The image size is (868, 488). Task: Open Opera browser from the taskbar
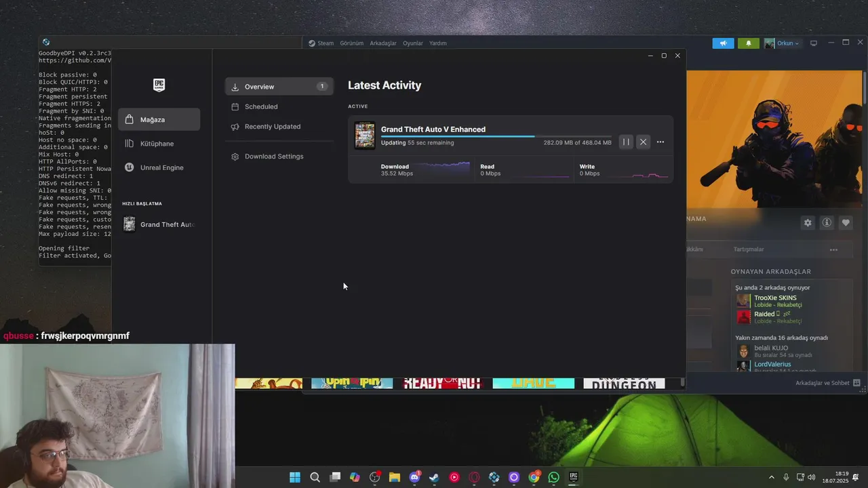click(474, 477)
